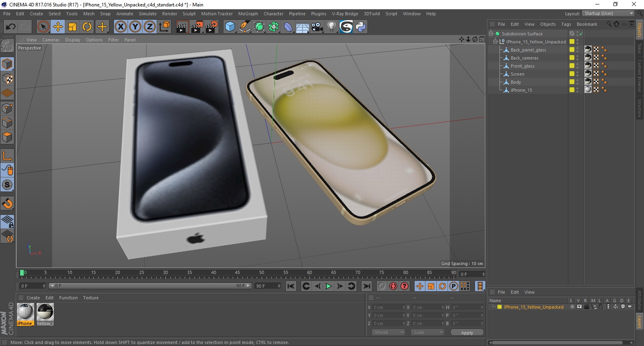Toggle X axis lock
The height and width of the screenshot is (346, 644).
(120, 27)
